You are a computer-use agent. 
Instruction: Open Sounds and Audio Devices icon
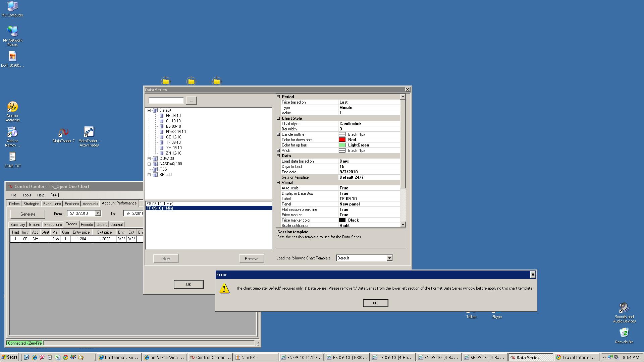[624, 308]
